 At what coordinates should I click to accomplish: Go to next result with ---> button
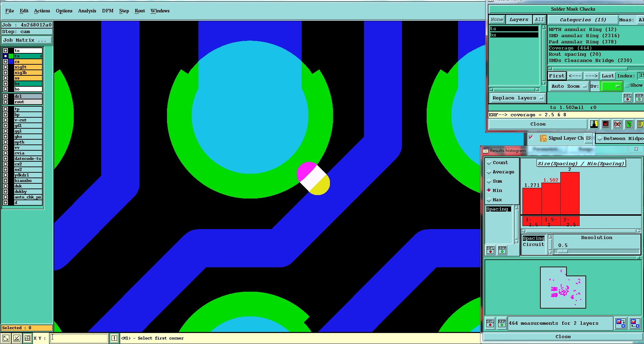591,76
